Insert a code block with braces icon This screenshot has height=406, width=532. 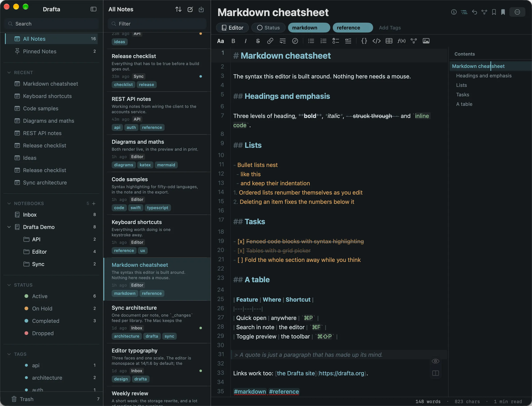(x=364, y=41)
